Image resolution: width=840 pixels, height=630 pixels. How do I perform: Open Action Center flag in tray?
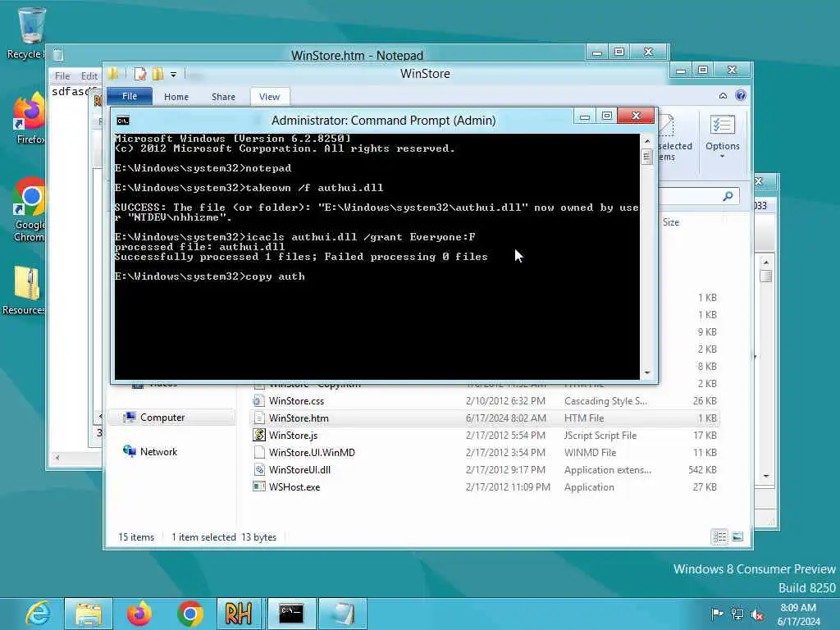[x=716, y=614]
